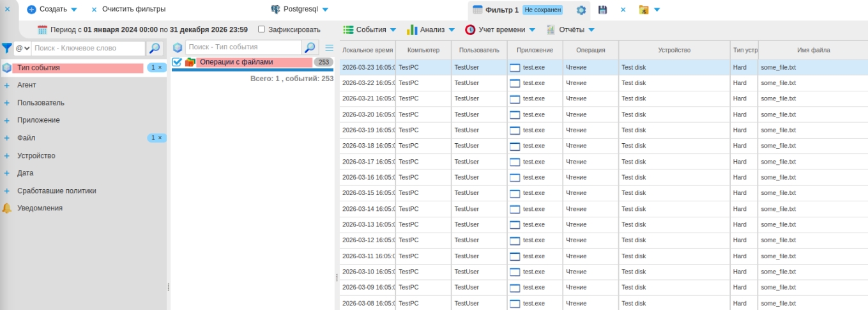Select the 2026-03-14 16:05 time cell
This screenshot has height=310, width=868.
click(x=368, y=209)
